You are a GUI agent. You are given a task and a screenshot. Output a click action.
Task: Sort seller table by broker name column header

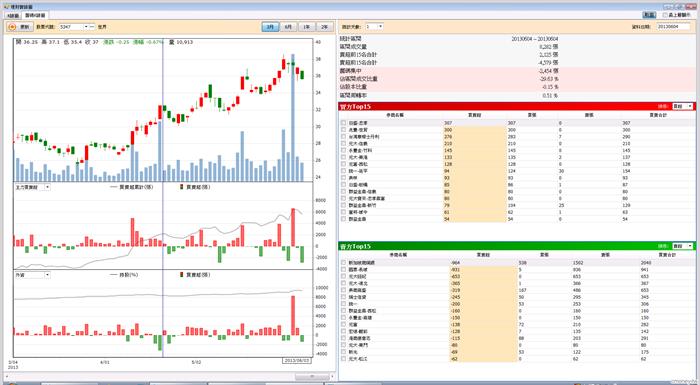tap(398, 255)
